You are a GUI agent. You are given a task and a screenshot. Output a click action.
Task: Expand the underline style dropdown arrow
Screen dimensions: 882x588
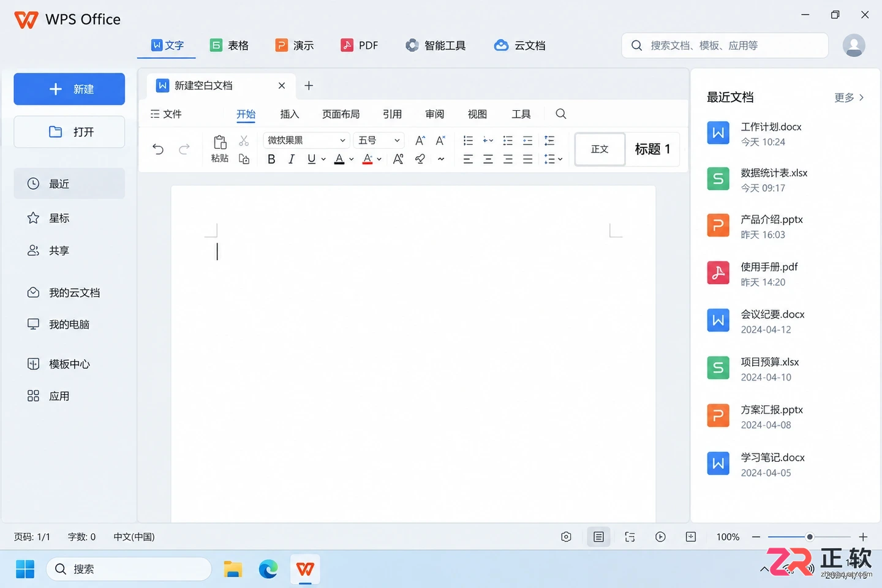pos(323,159)
